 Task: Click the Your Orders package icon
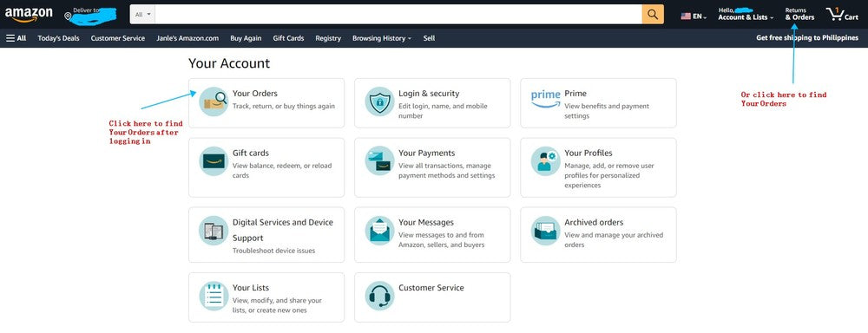click(214, 101)
